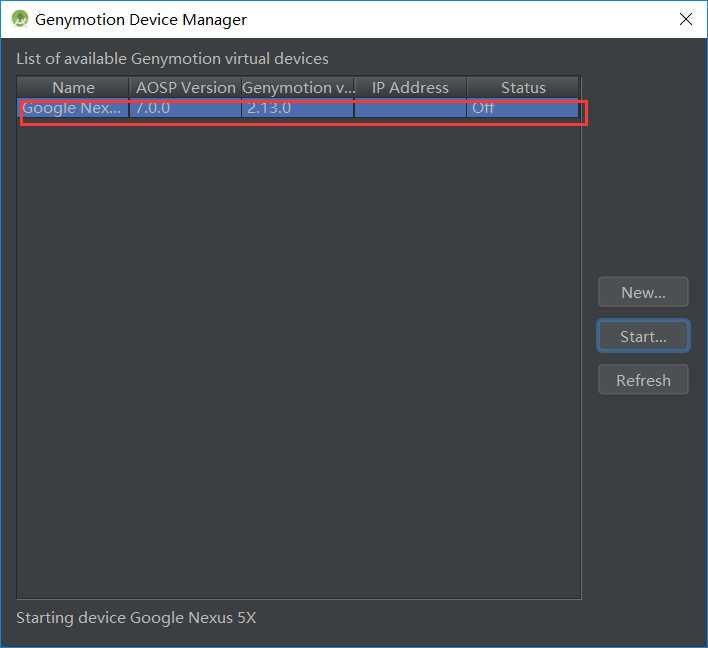Click the 'Starting device Google Nexus 5X' status text
This screenshot has width=708, height=648.
[x=136, y=617]
